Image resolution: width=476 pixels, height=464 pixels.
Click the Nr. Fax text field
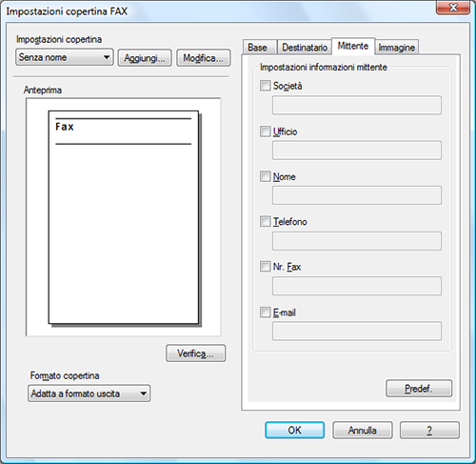coord(357,286)
